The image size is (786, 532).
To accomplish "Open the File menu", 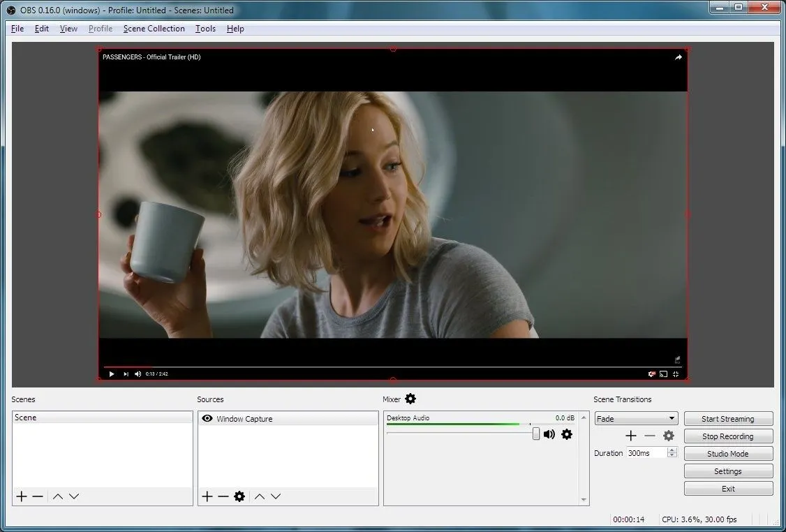I will coord(17,29).
